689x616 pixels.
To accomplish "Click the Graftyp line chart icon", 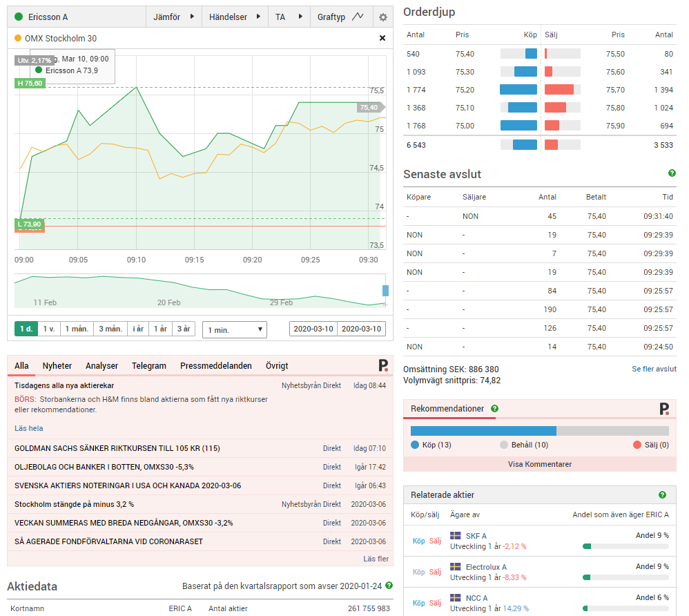I will pos(358,17).
